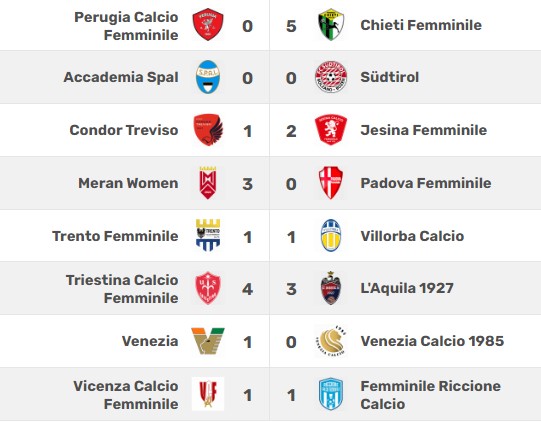Open the Jesina Femminile team link

424,130
